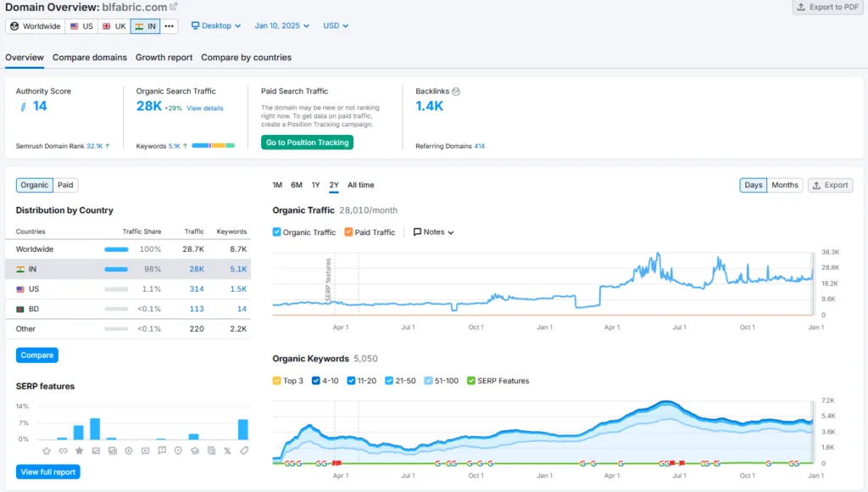Viewport: 868px width, 492px height.
Task: Select the location pin SERP feature icon
Action: [178, 451]
